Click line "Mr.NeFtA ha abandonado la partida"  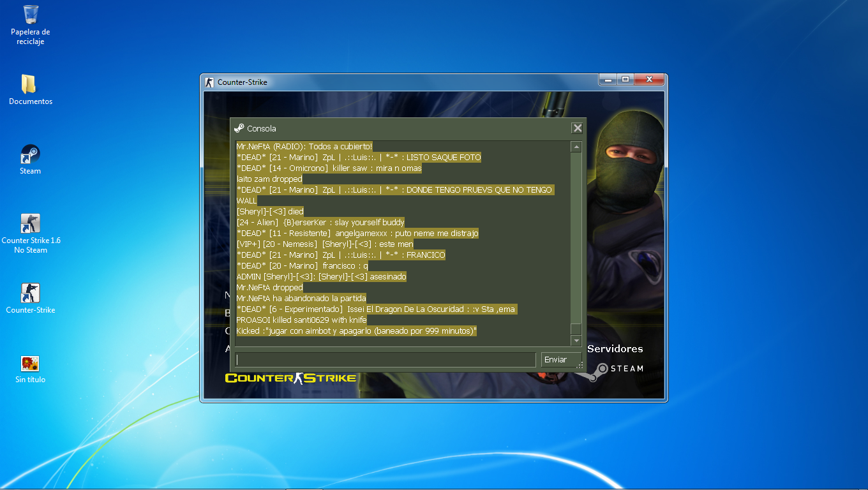tap(301, 299)
